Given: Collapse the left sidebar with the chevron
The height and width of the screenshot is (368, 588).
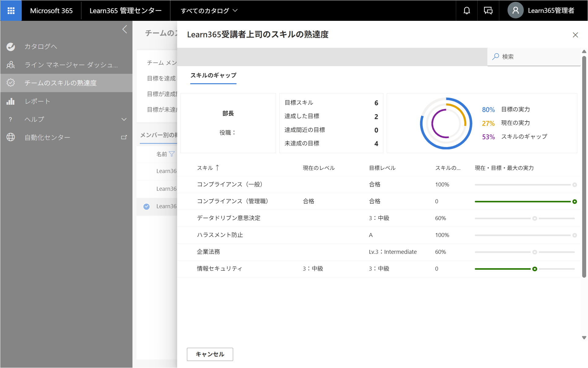Looking at the screenshot, I should (125, 29).
